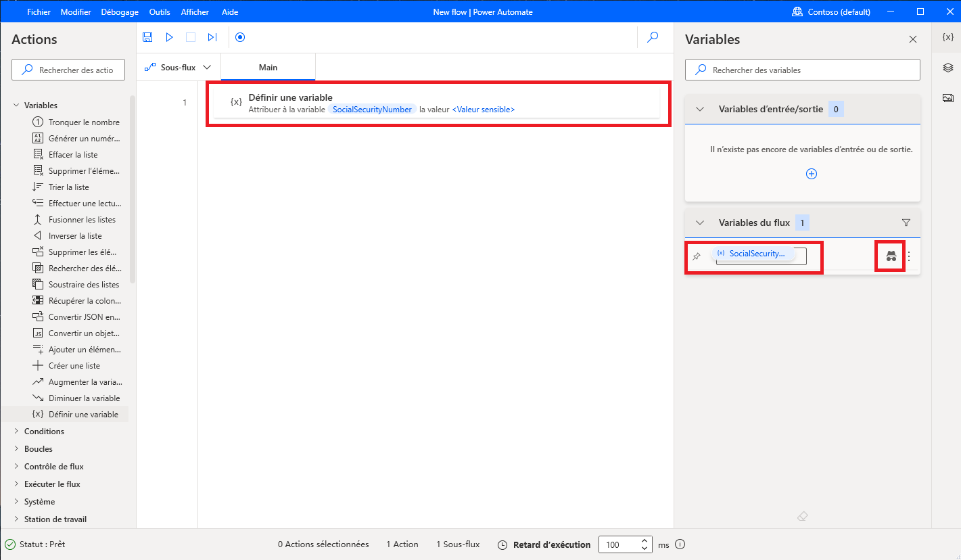Switch to the Main subflow tab

(x=268, y=68)
